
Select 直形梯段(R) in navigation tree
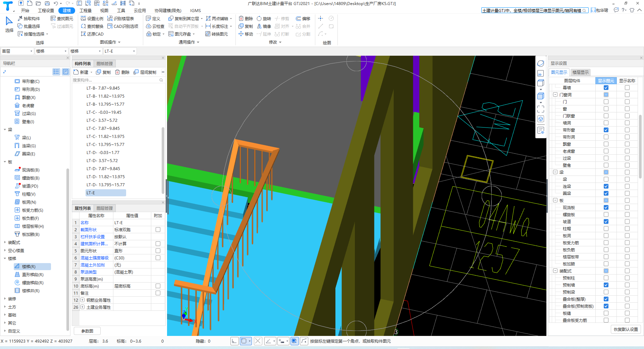click(x=29, y=275)
